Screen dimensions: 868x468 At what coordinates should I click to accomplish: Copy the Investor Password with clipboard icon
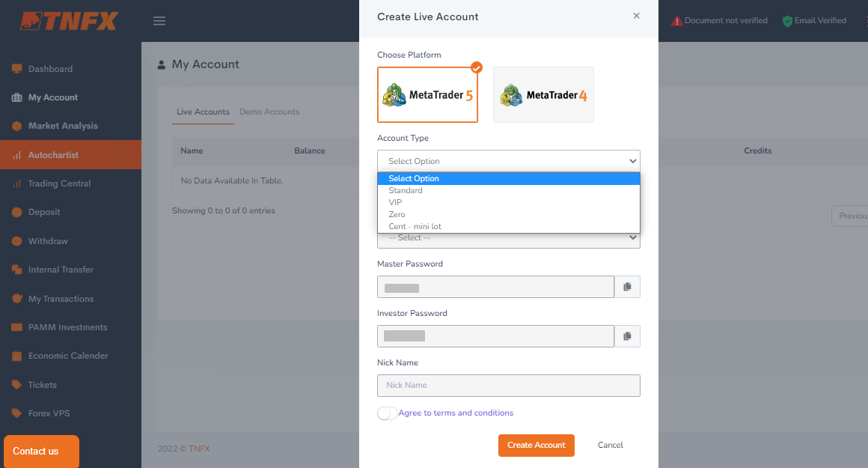point(627,336)
